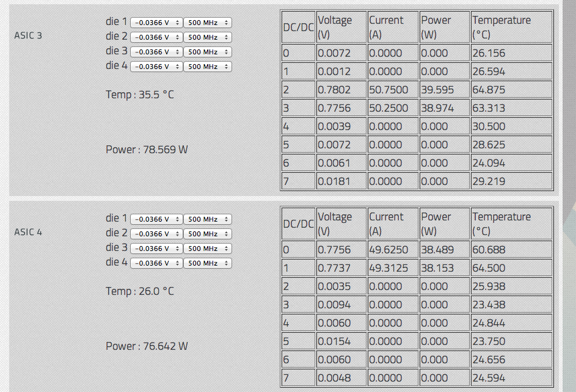Select the Power : 76.642 W reading
Viewport: 576px width, 392px height.
point(147,346)
